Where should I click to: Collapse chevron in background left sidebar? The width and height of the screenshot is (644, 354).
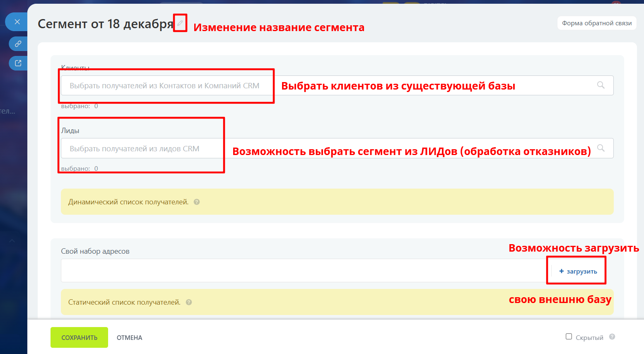[12, 240]
